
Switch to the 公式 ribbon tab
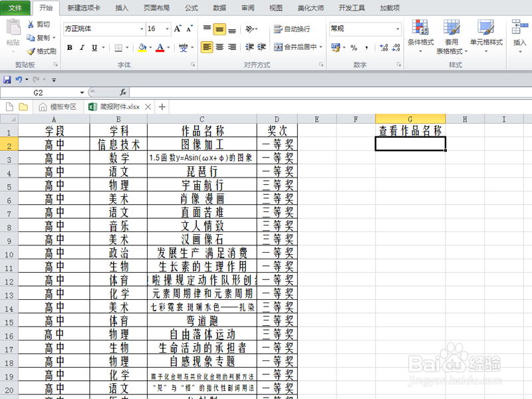[192, 8]
